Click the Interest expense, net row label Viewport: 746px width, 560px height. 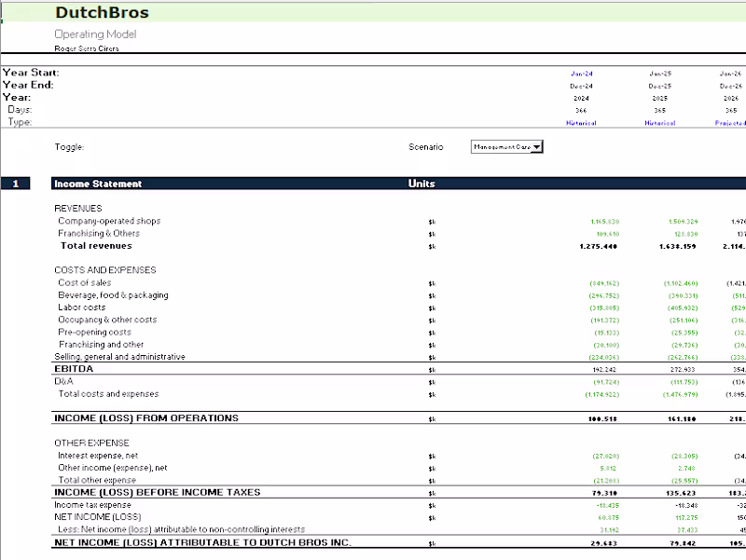98,456
